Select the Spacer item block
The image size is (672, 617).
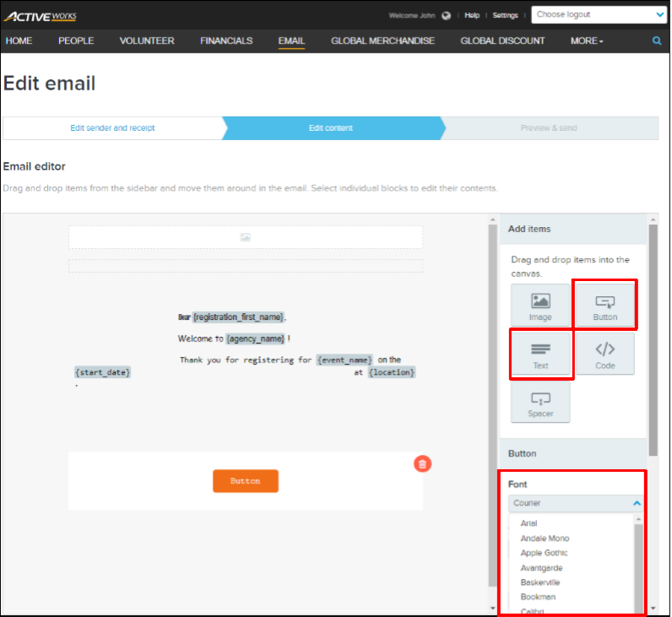tap(540, 403)
